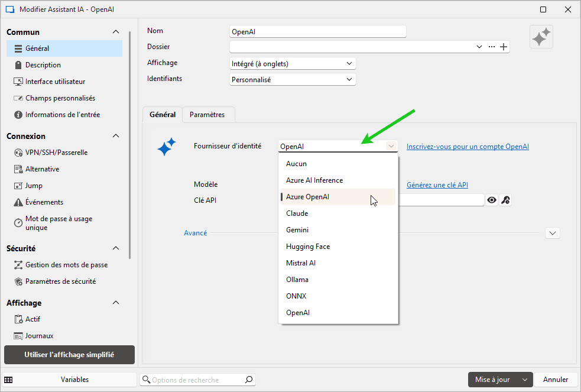Viewport: 581px width, 392px height.
Task: Click Inscrivez-vous pour un compte OpenAI link
Action: coord(468,146)
